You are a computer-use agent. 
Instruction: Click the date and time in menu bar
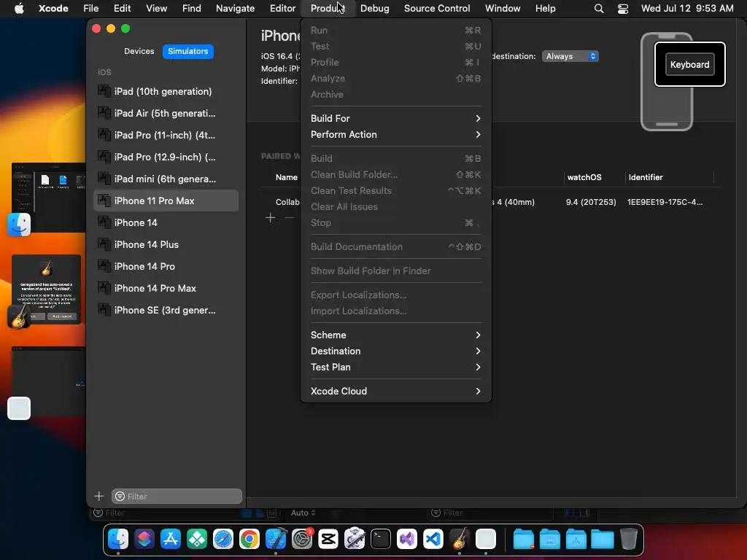(x=687, y=9)
